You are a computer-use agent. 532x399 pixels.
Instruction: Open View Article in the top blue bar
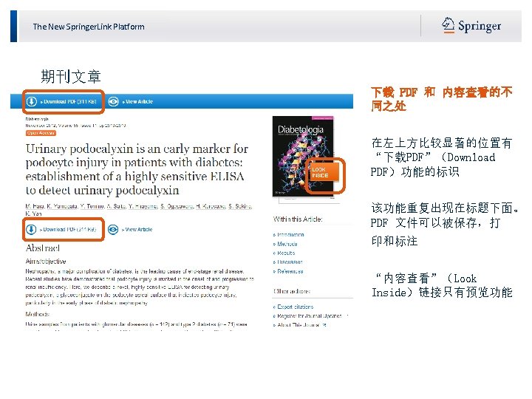(x=137, y=101)
